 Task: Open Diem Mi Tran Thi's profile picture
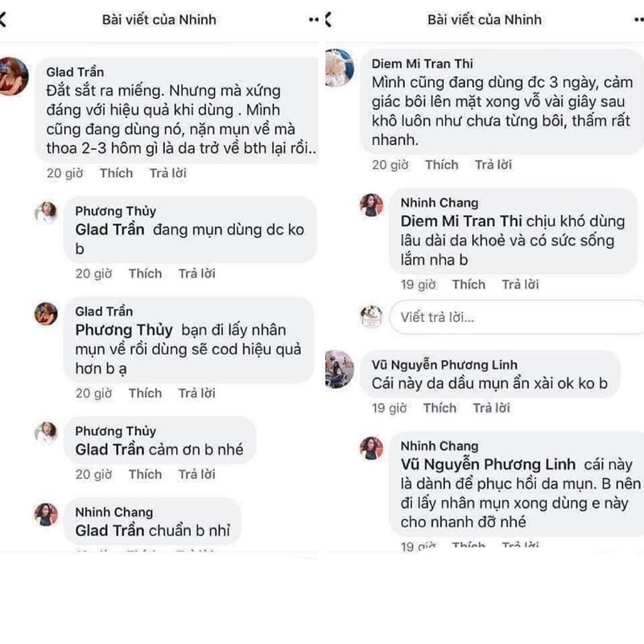339,67
